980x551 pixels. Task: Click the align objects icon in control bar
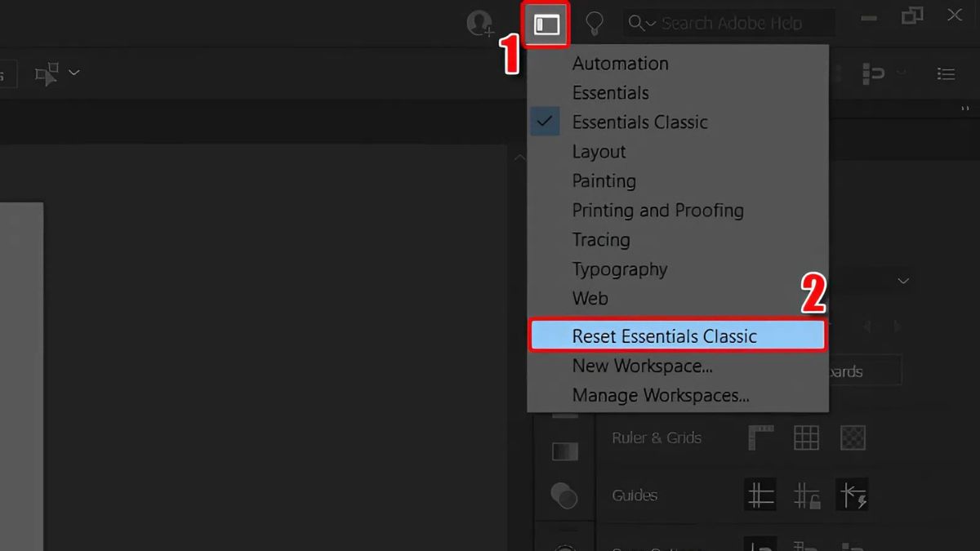pyautogui.click(x=874, y=74)
